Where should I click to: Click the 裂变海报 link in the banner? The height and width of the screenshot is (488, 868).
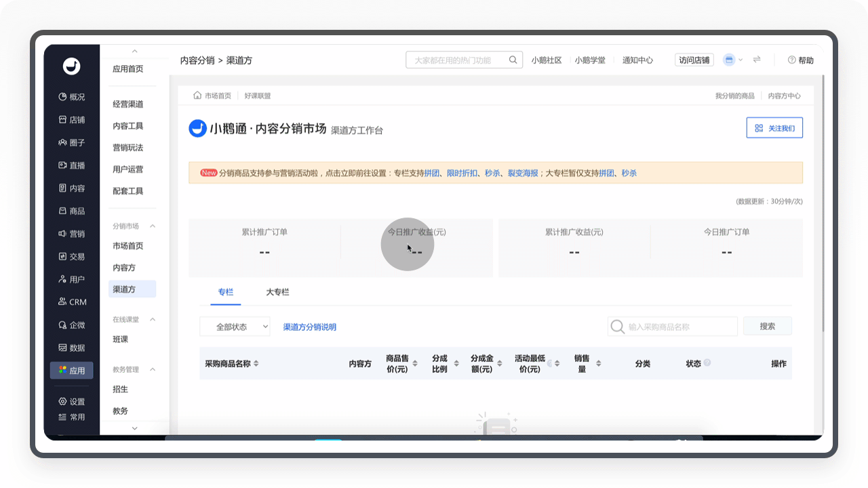(x=523, y=174)
